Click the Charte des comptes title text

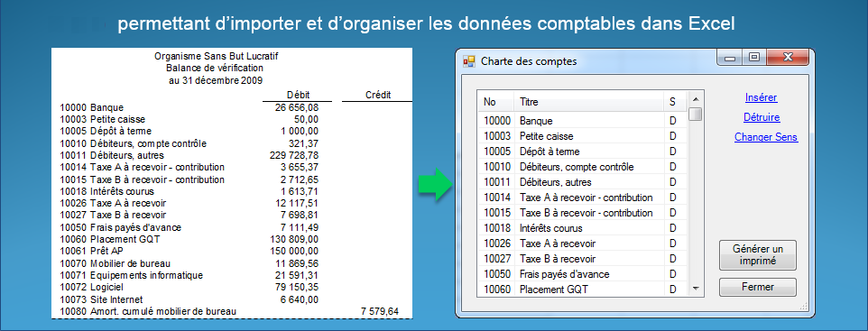coord(529,61)
